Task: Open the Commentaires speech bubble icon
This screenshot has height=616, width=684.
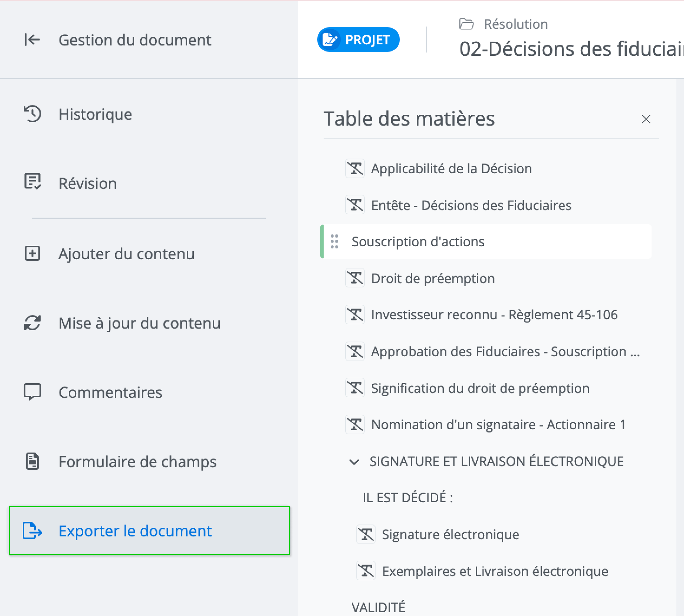Action: [x=32, y=392]
